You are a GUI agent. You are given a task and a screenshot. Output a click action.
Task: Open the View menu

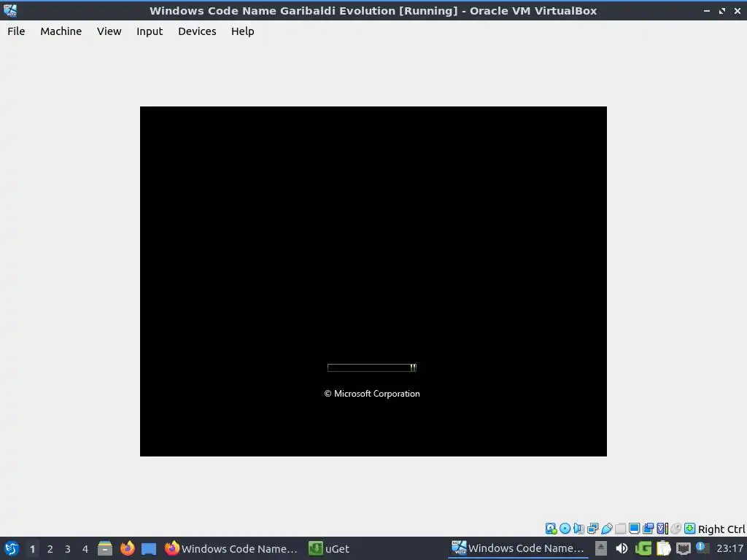pyautogui.click(x=109, y=31)
